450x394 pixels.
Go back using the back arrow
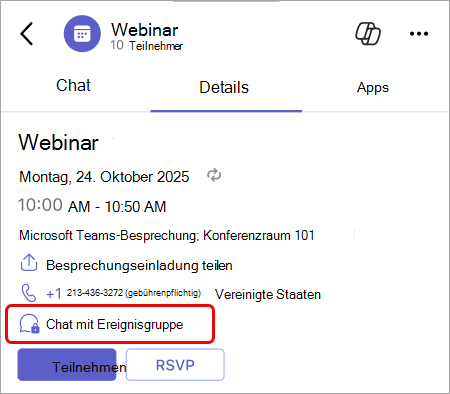27,34
